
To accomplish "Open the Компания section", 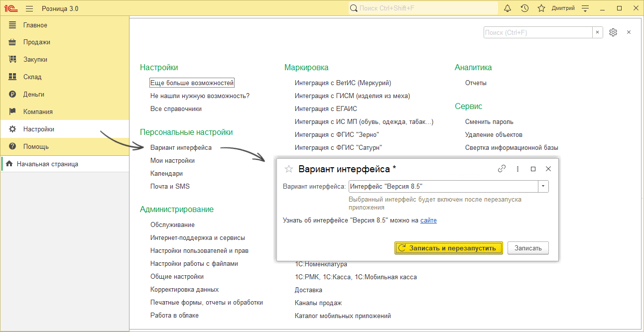I will 65,111.
